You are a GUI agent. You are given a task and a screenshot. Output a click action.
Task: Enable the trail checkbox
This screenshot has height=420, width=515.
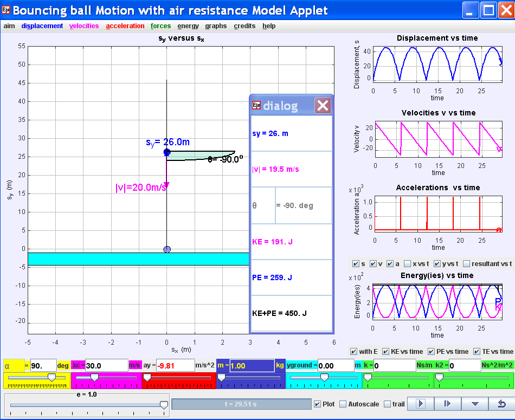pos(387,404)
